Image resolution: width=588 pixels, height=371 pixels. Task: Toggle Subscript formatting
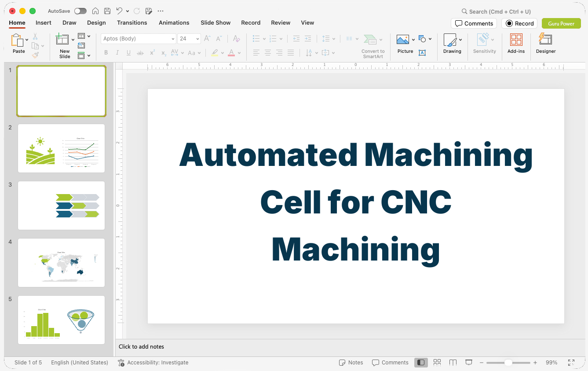(x=164, y=53)
